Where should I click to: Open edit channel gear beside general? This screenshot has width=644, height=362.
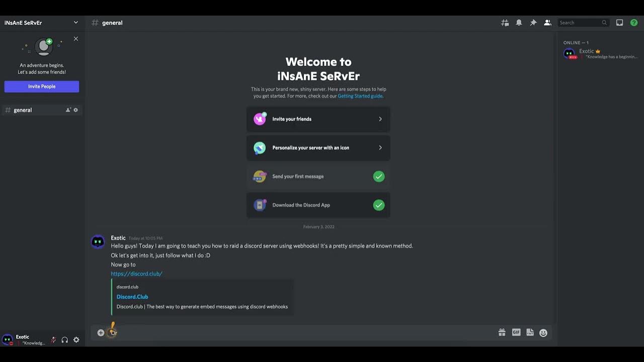click(76, 110)
